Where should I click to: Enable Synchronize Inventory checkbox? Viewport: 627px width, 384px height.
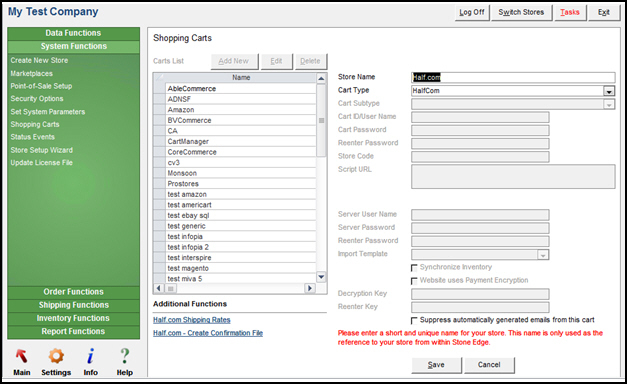coord(414,268)
